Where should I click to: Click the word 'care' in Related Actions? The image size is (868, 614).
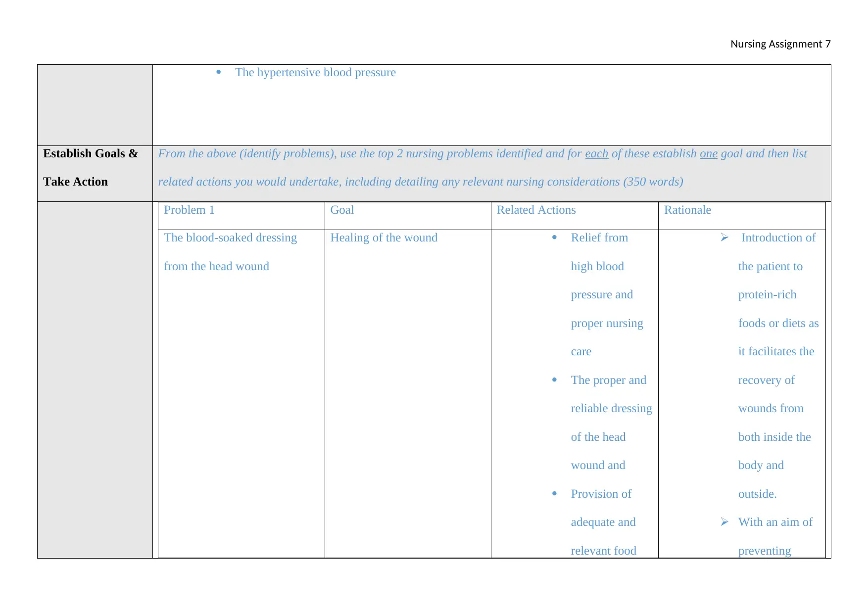click(x=581, y=351)
